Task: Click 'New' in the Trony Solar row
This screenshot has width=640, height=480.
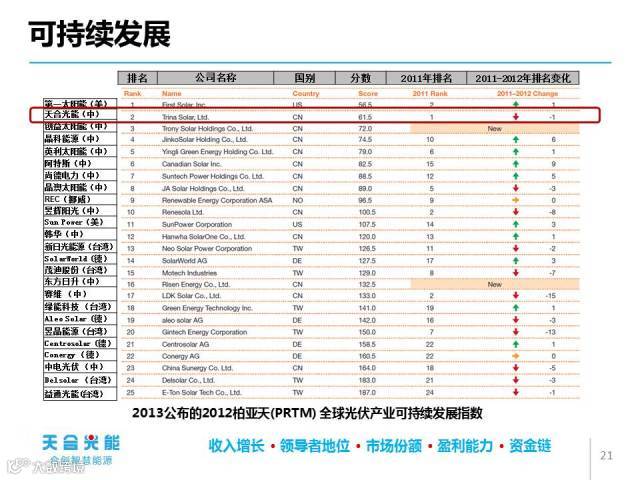Action: click(x=494, y=129)
